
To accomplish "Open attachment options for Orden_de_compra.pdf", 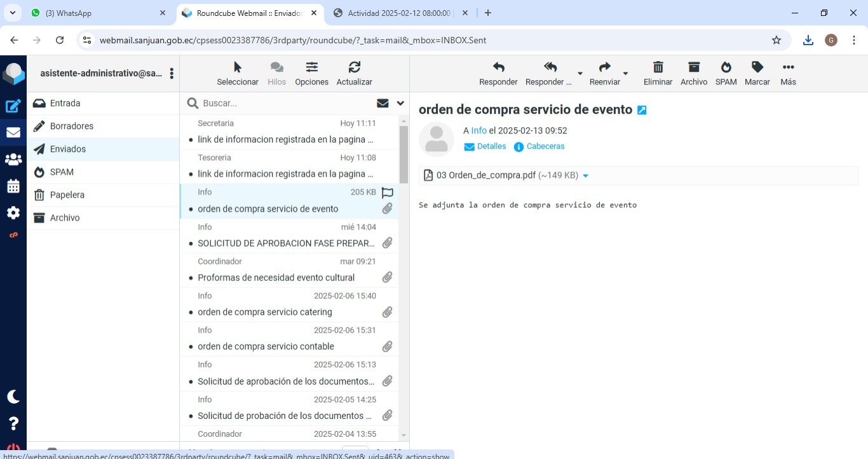I will [586, 176].
